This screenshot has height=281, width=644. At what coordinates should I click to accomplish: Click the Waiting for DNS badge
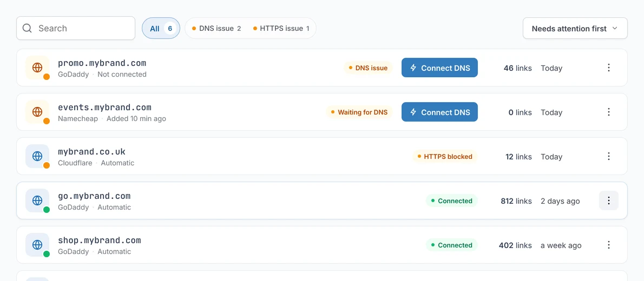click(x=359, y=112)
